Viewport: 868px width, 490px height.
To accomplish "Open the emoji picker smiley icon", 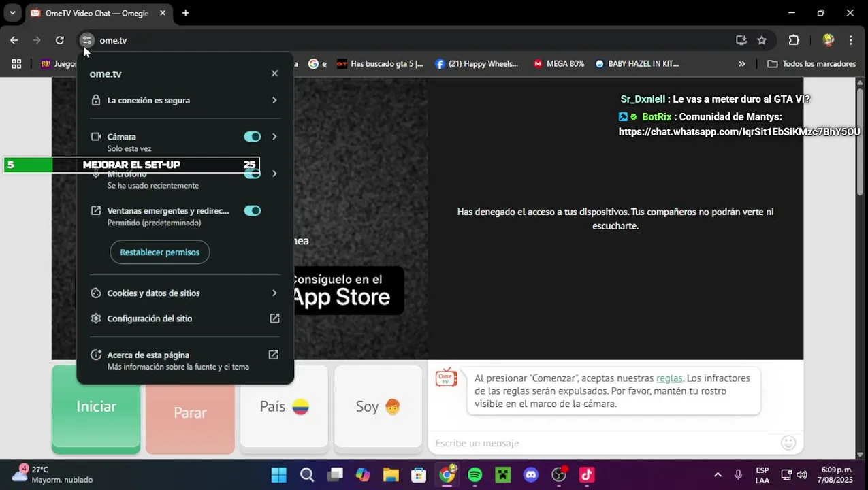I will pyautogui.click(x=788, y=443).
